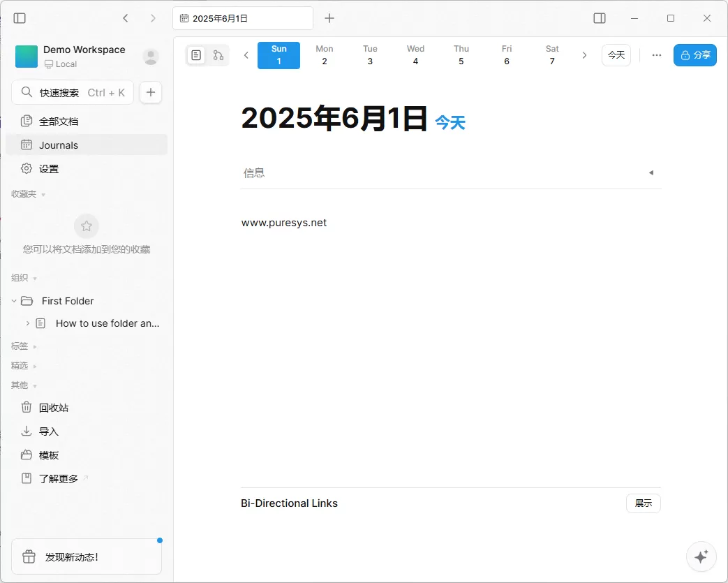Expand the First Folder tree item

[x=13, y=300]
